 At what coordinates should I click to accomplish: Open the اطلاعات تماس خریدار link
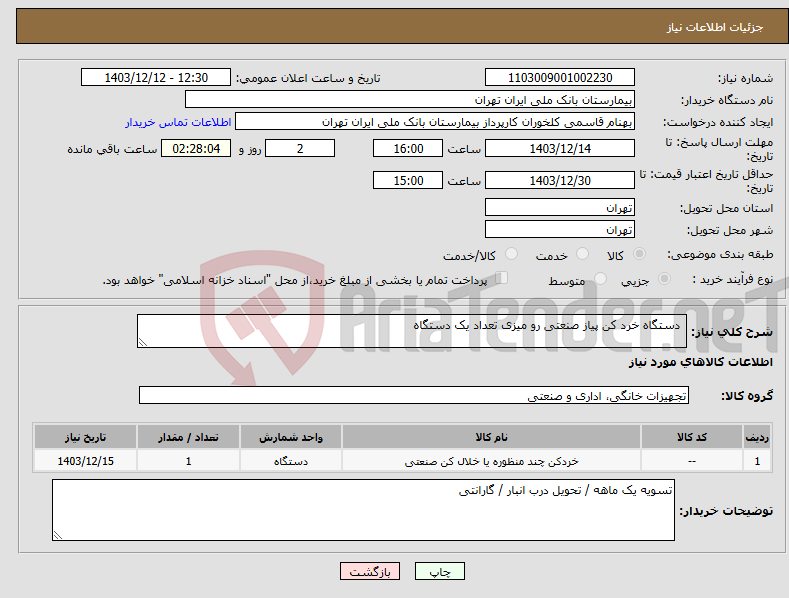178,122
